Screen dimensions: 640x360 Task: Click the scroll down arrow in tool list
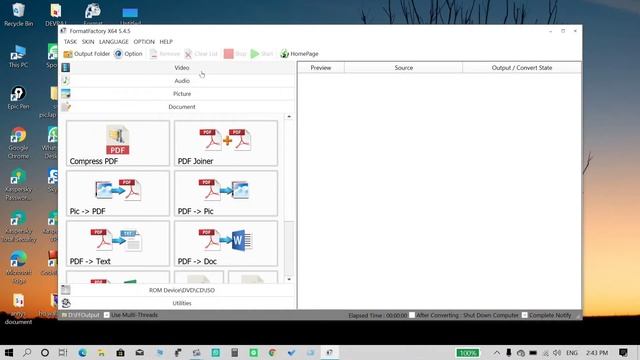tap(289, 280)
